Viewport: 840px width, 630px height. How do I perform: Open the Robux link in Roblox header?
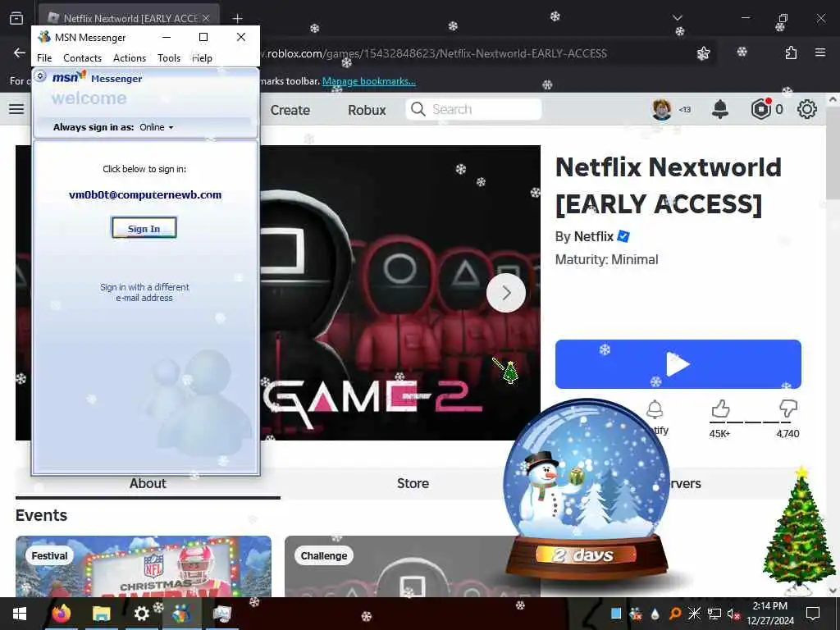click(367, 110)
